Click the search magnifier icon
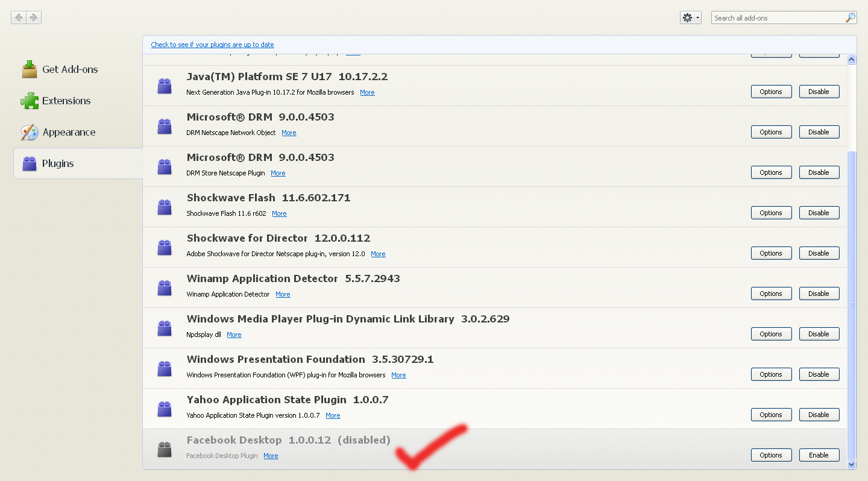Screen dimensions: 868x481 pyautogui.click(x=850, y=17)
